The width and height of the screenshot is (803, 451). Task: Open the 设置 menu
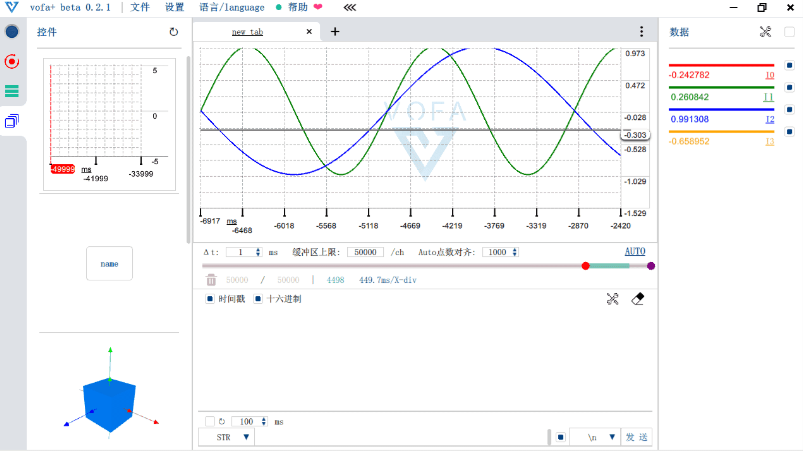175,7
